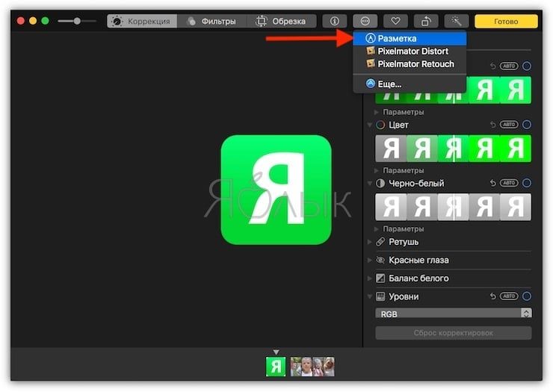Screen dimensions: 553x392
Task: Rotate the photo counterclockwise
Action: [x=426, y=21]
